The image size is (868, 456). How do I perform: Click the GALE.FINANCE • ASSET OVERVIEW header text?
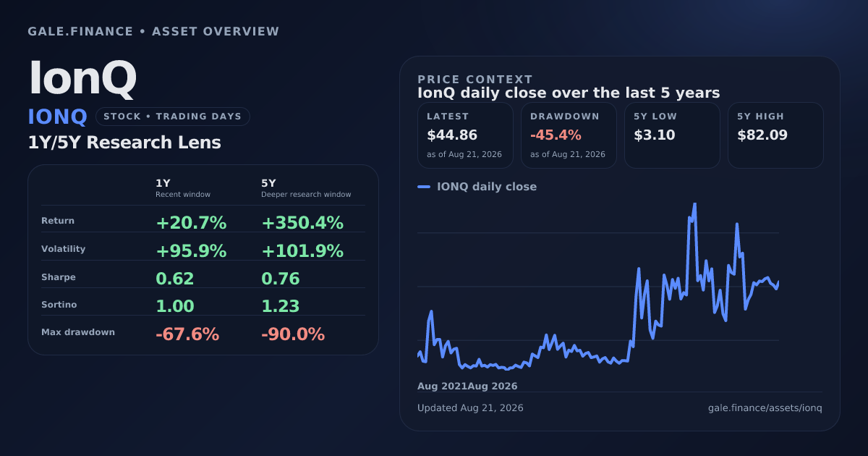(x=153, y=32)
